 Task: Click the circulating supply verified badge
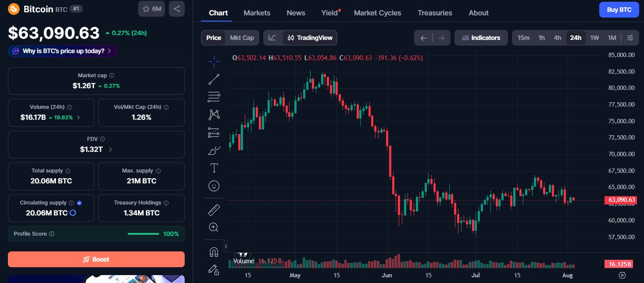tap(79, 203)
